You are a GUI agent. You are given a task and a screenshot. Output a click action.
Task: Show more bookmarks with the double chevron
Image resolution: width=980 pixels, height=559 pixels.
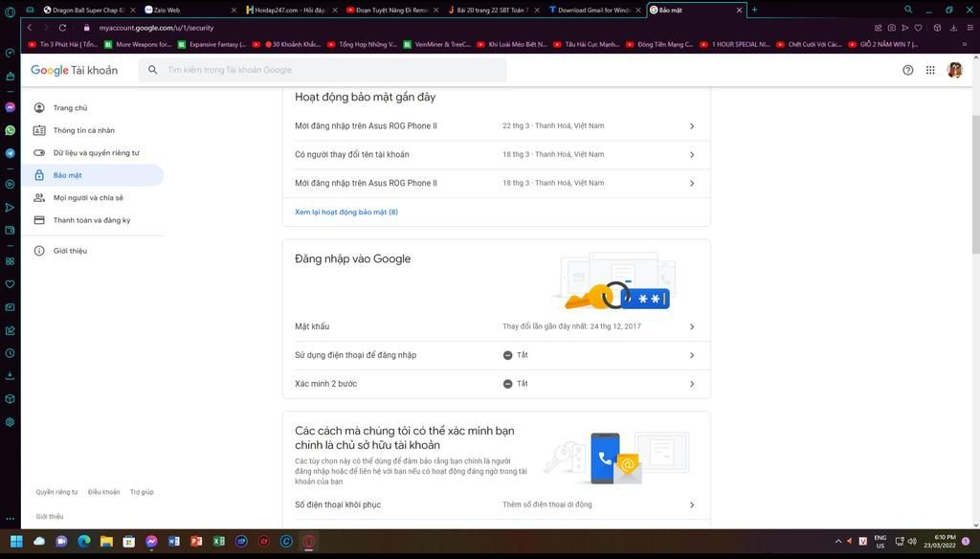pos(965,44)
